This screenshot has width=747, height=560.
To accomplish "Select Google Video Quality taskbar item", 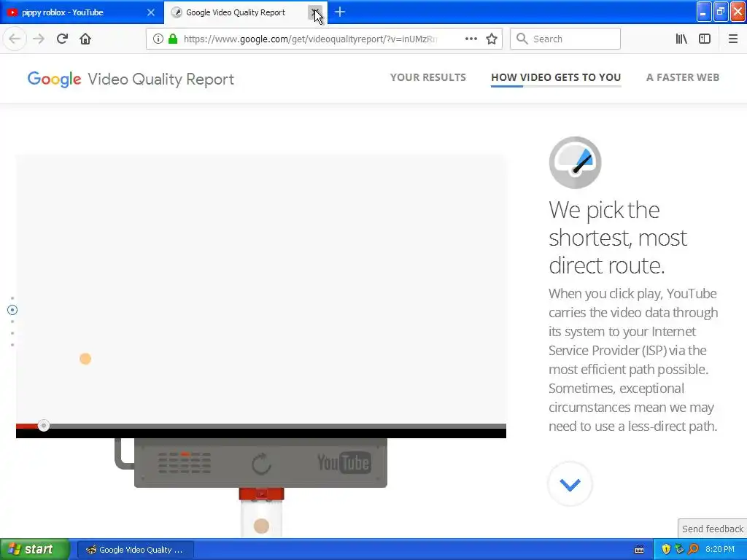I will 135,550.
